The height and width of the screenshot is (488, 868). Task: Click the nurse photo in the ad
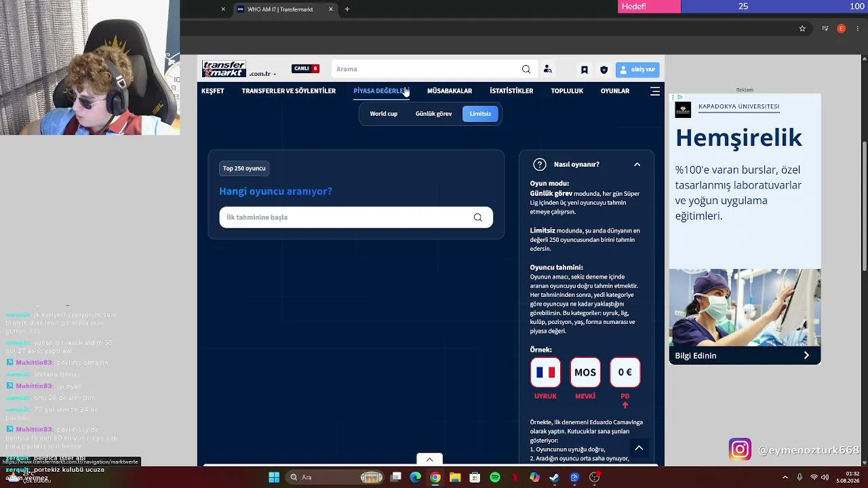[x=745, y=308]
